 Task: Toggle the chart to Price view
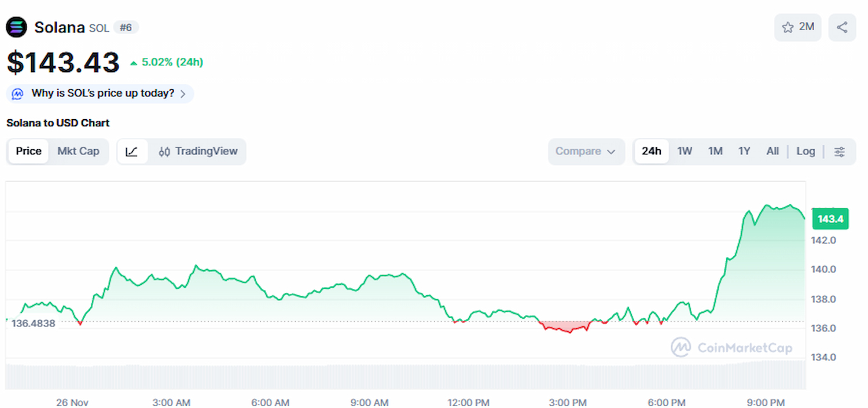pyautogui.click(x=28, y=152)
